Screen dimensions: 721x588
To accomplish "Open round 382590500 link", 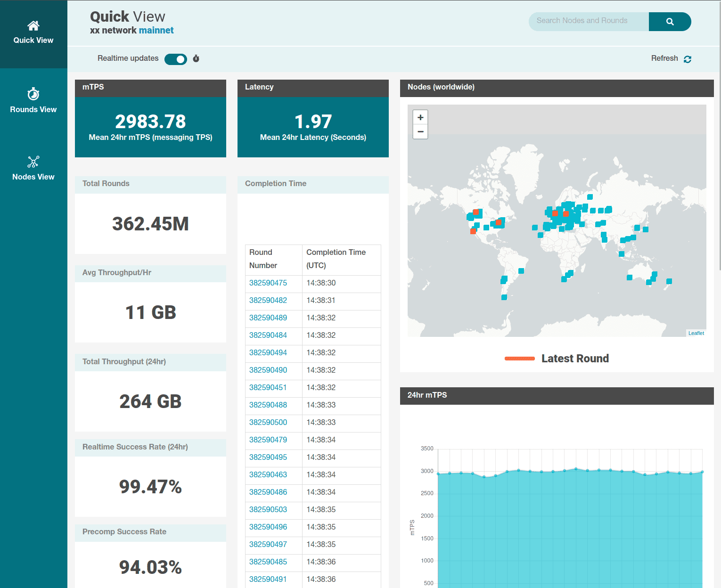I will [x=268, y=423].
